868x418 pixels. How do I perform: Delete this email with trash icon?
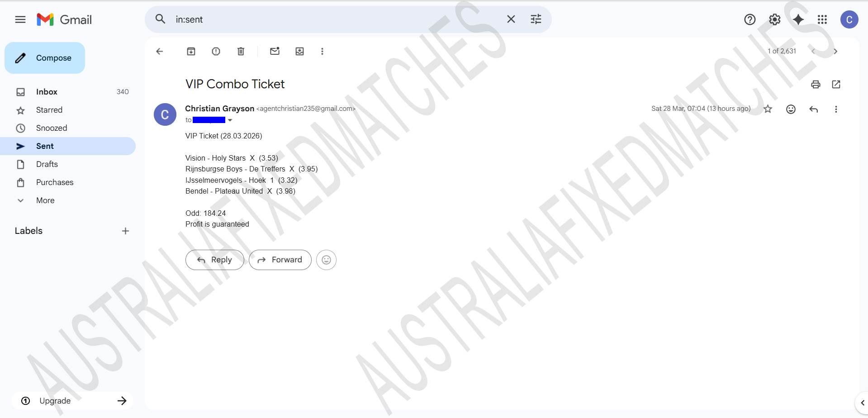tap(241, 51)
